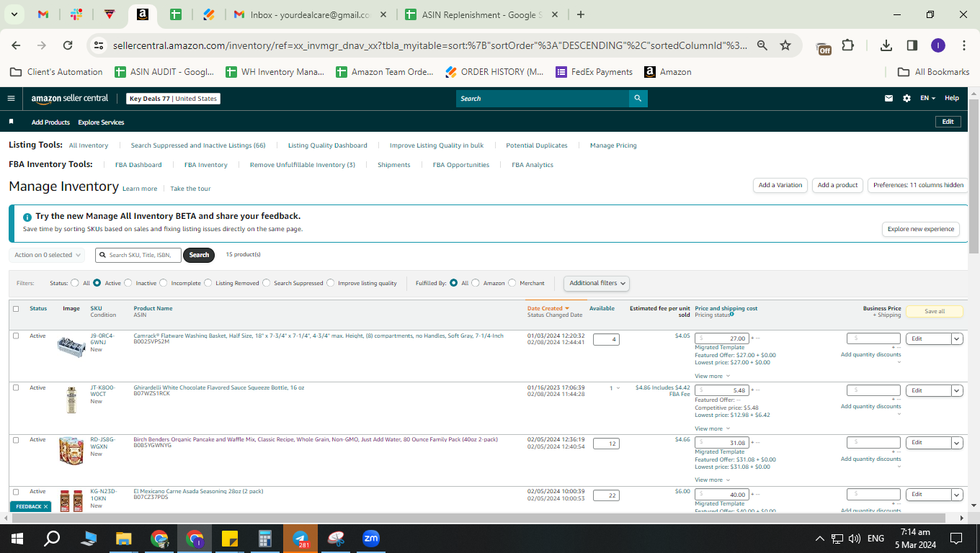Open Chrome downloads

coord(886,45)
